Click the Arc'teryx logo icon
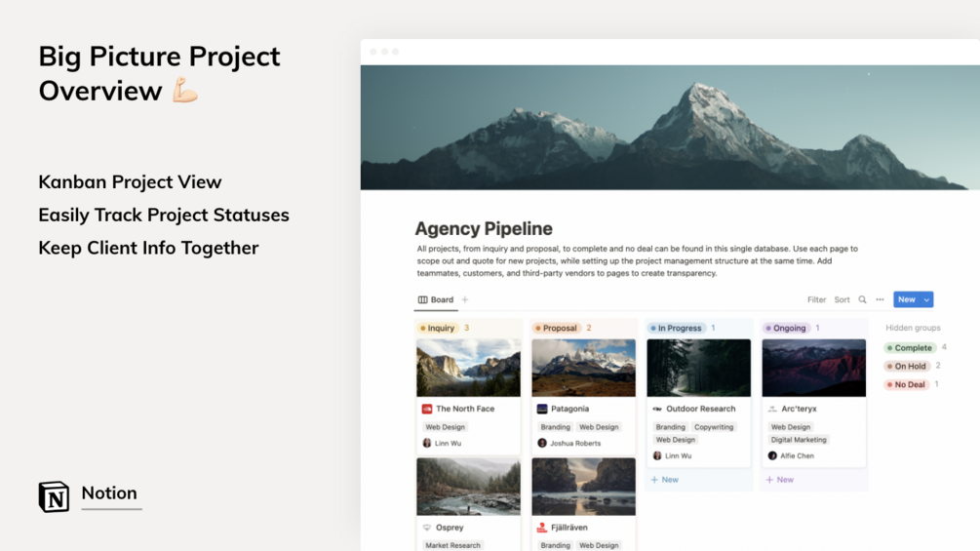 pyautogui.click(x=772, y=409)
